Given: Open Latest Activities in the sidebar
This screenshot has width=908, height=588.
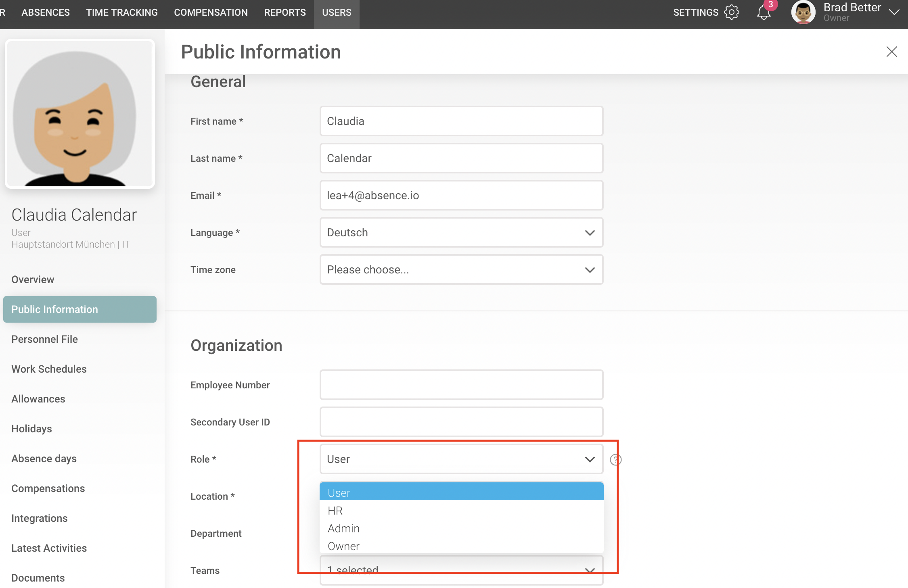Looking at the screenshot, I should tap(49, 548).
